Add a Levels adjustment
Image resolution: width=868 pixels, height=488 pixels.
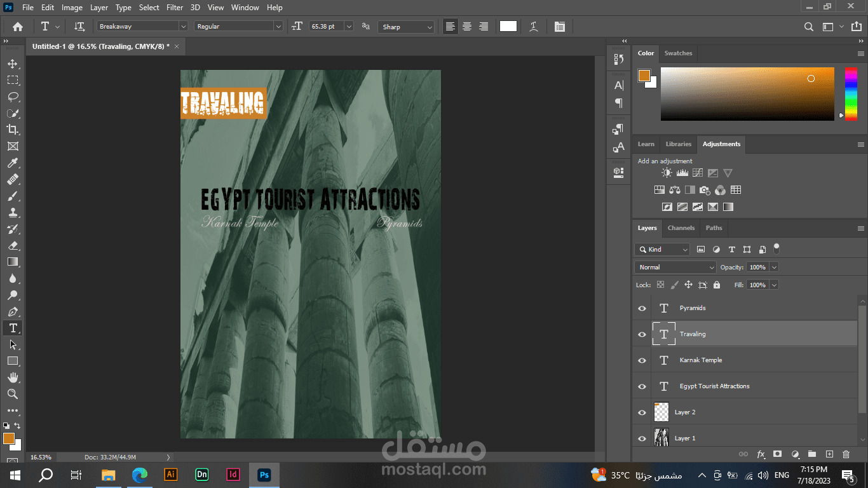[682, 173]
